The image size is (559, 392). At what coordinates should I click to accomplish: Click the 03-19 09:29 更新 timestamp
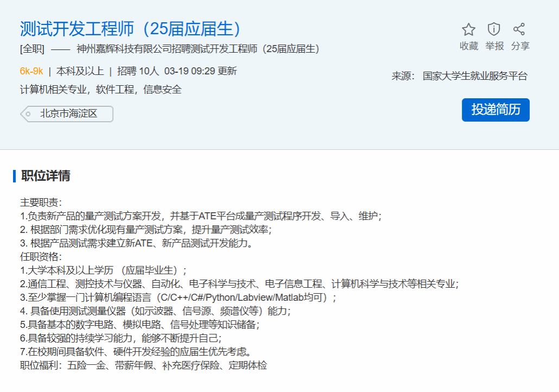[200, 71]
